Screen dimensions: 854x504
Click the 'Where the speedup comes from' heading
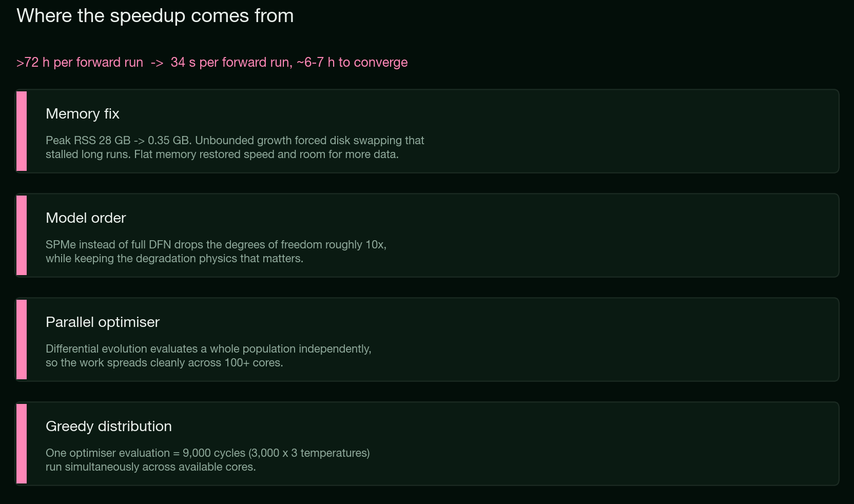point(155,16)
